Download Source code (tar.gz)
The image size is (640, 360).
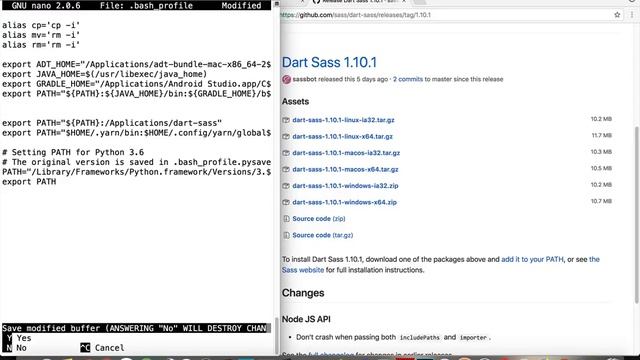(x=322, y=235)
